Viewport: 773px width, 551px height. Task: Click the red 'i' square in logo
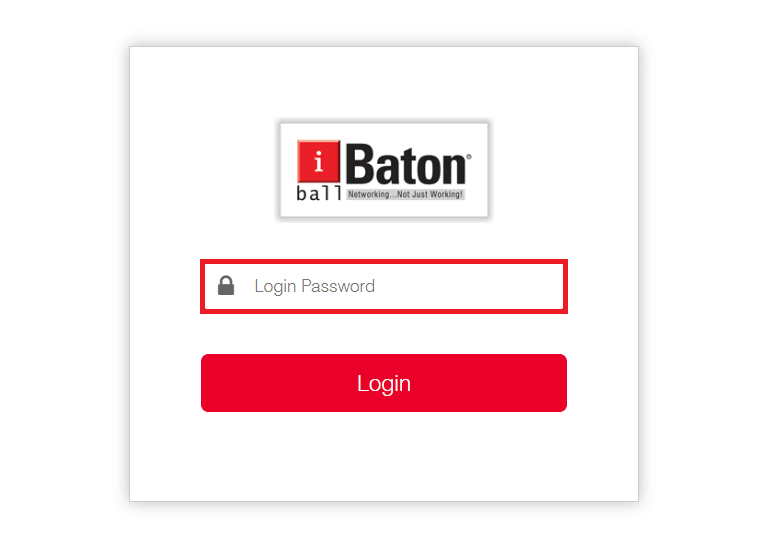318,161
